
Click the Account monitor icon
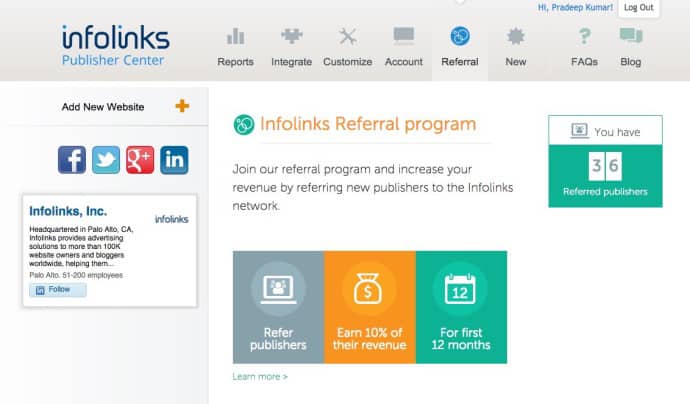404,36
